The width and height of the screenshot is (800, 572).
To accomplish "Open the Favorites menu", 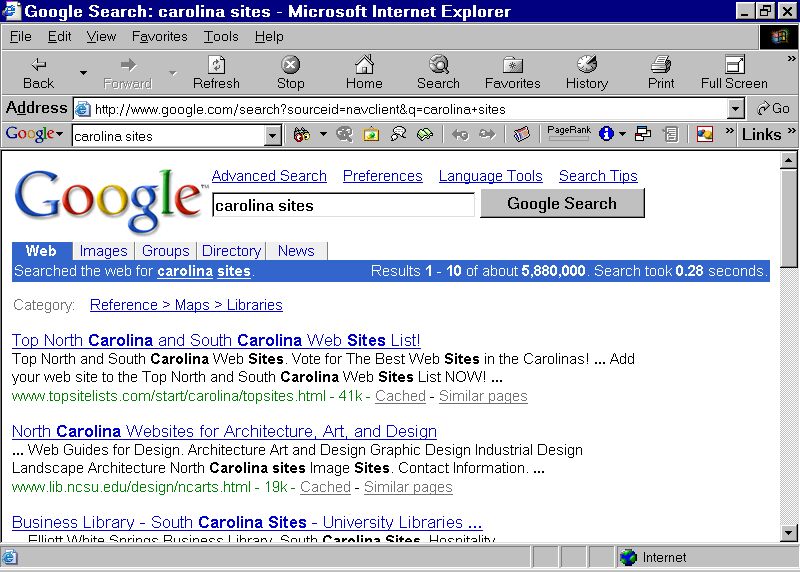I will tap(160, 37).
